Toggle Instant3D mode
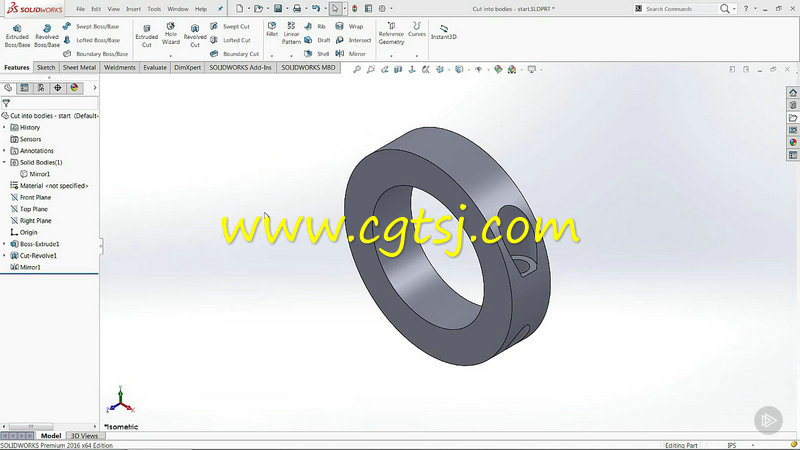Screen dimensions: 800x450 click(443, 32)
